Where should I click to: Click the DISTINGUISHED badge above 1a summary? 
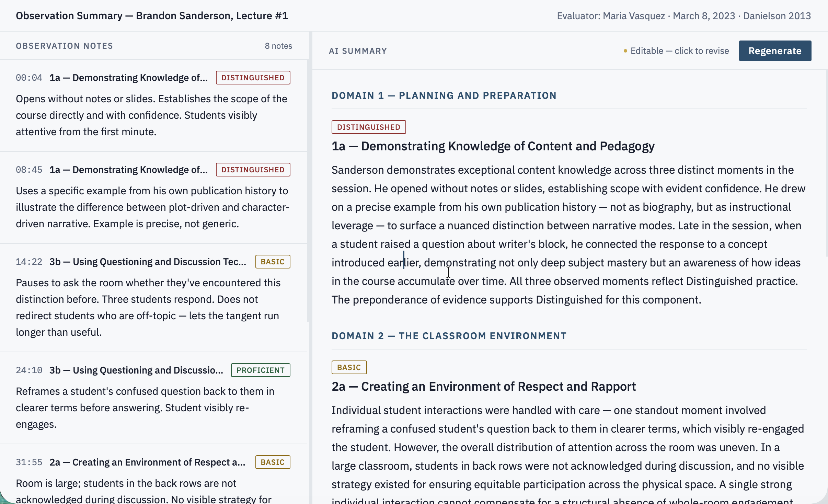tap(369, 127)
